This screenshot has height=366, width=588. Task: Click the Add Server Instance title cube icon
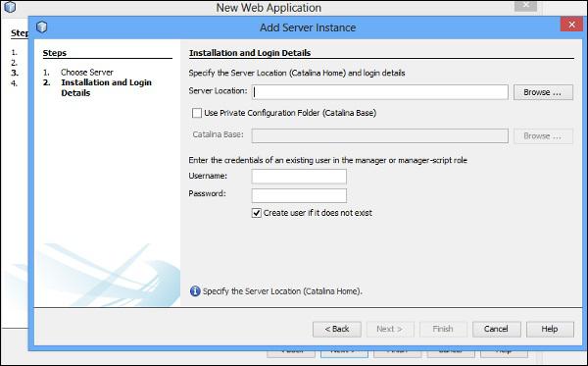[x=41, y=27]
